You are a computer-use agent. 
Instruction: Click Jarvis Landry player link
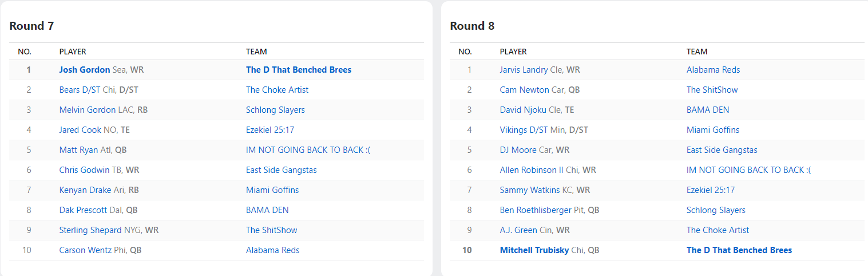pyautogui.click(x=524, y=70)
